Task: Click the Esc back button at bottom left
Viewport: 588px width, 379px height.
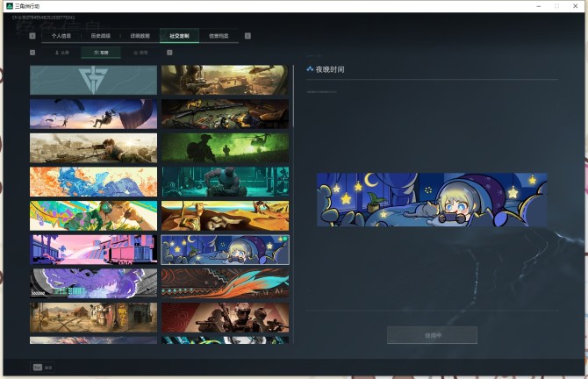Action: [42, 368]
